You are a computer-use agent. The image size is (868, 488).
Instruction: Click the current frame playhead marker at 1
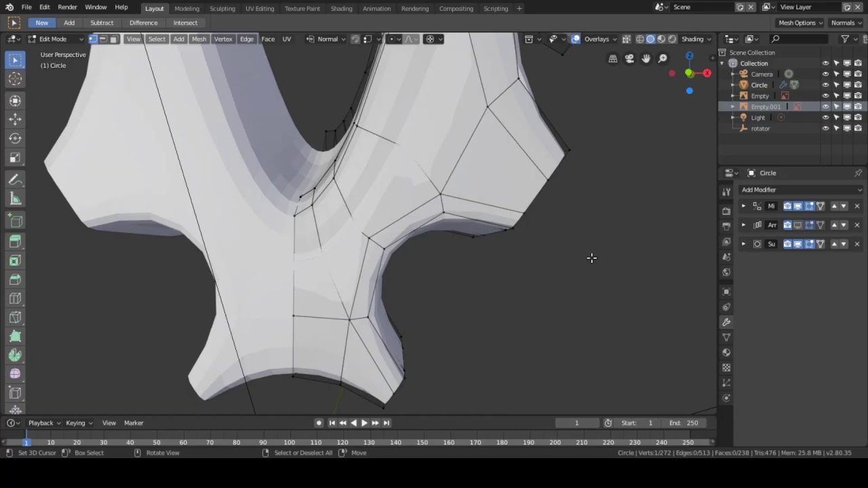[x=26, y=442]
